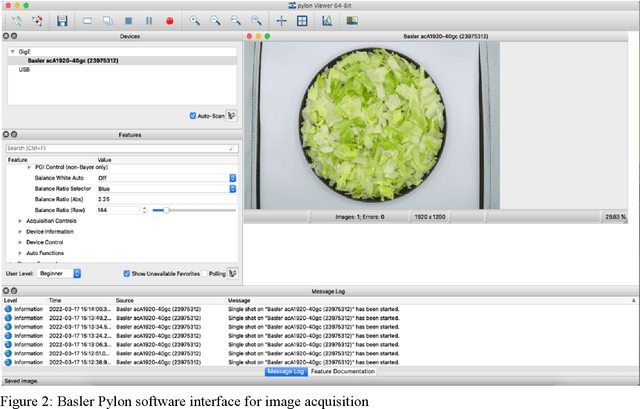Click the Stop grab square icon
This screenshot has height=409, width=640.
click(x=129, y=20)
